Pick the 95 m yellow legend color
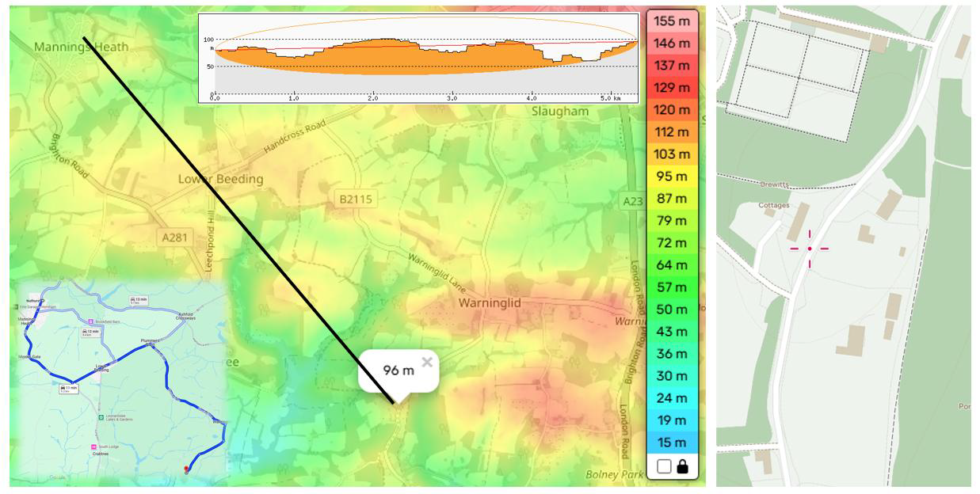This screenshot has height=494, width=980. pyautogui.click(x=672, y=177)
